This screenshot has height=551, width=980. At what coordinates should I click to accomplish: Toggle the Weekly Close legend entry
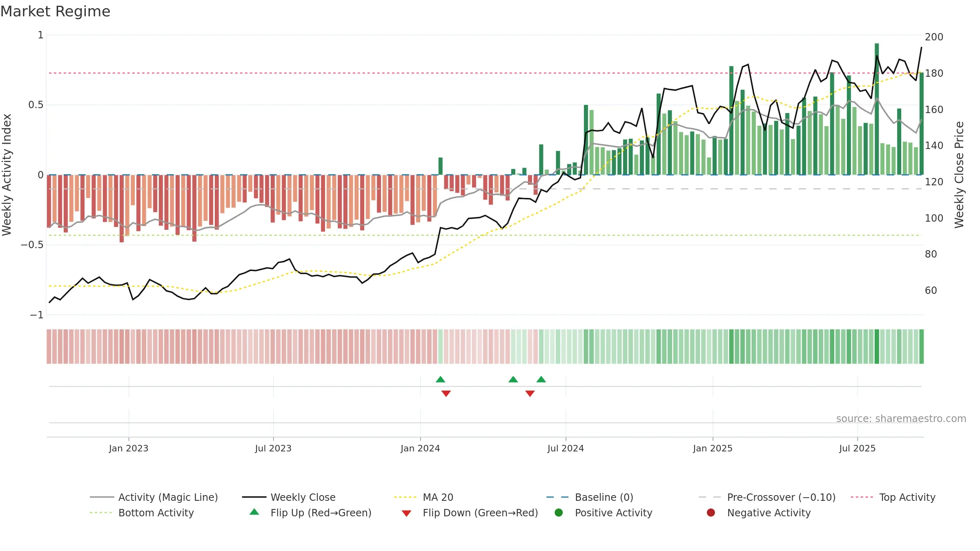coord(289,497)
